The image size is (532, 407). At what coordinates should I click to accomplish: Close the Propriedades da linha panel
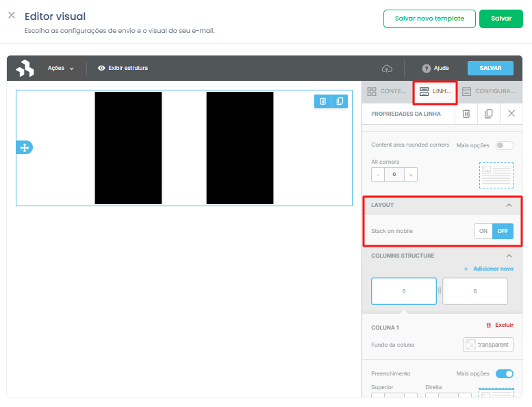click(x=511, y=113)
